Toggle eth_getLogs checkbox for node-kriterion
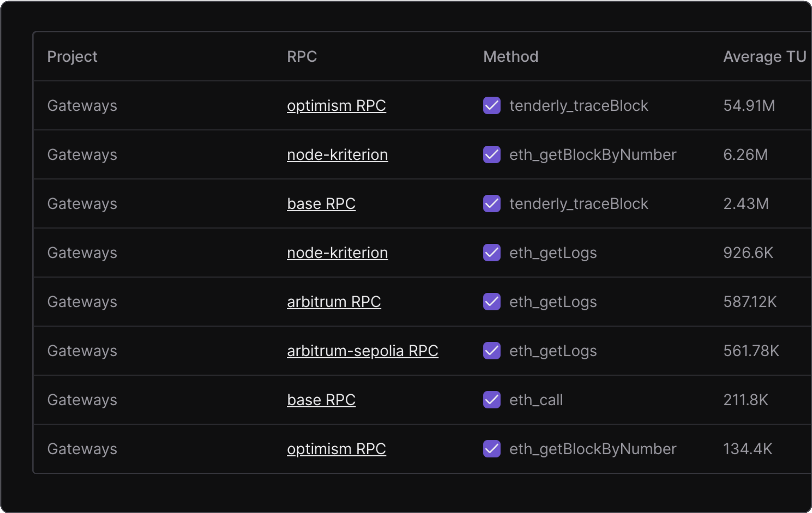 [491, 253]
